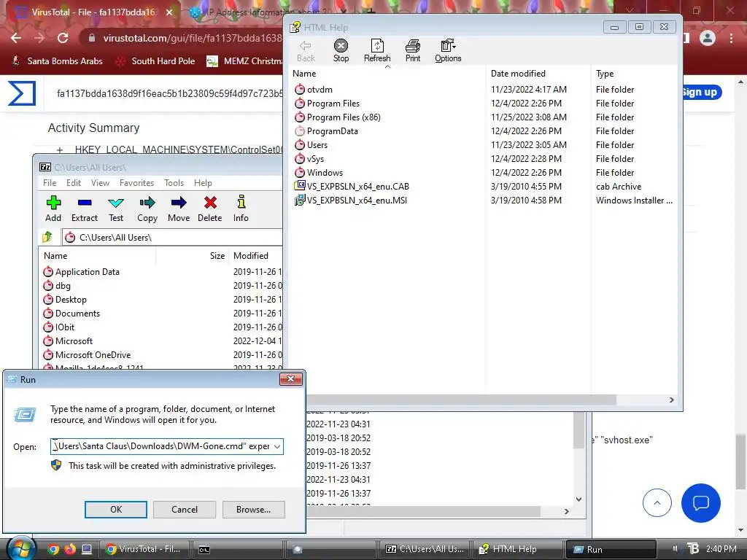
Task: Open the Edit menu in 7-Zip
Action: (x=74, y=183)
